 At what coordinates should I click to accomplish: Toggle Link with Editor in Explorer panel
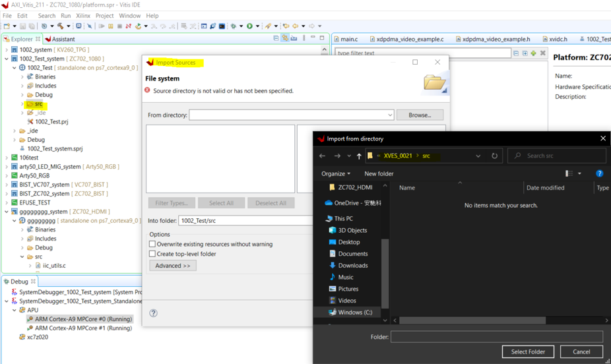click(285, 38)
